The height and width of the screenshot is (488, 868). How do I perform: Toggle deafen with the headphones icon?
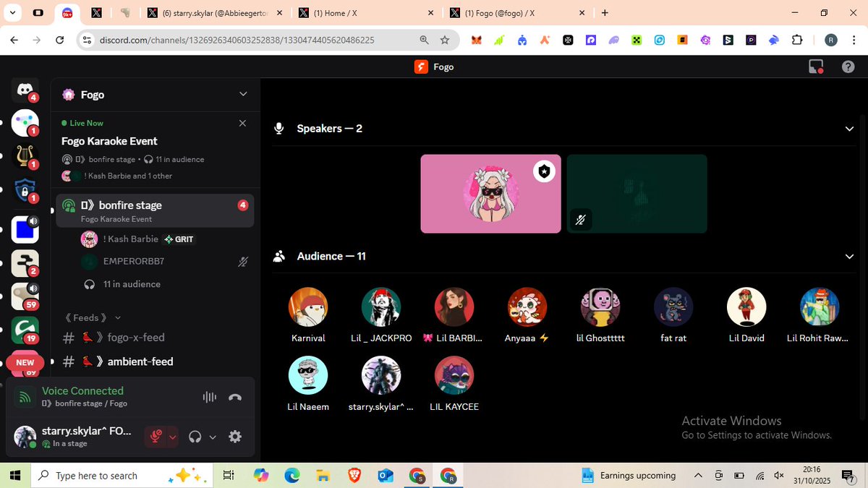(x=195, y=437)
